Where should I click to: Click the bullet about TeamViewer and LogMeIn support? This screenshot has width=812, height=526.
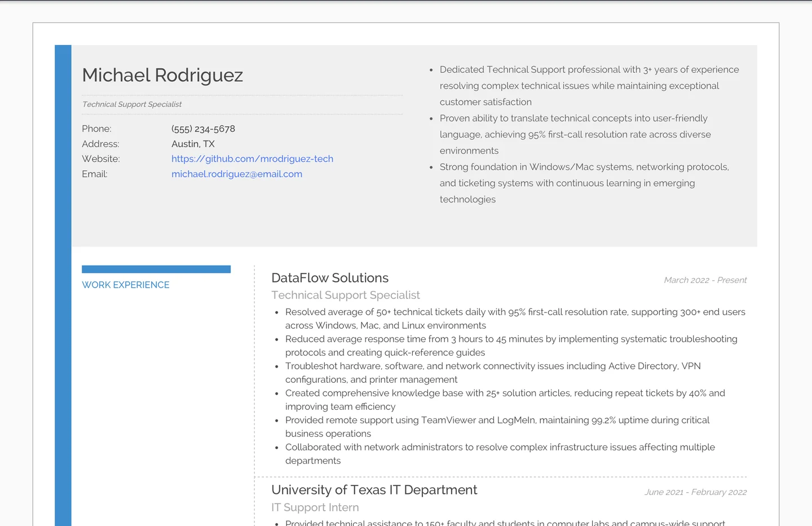497,427
